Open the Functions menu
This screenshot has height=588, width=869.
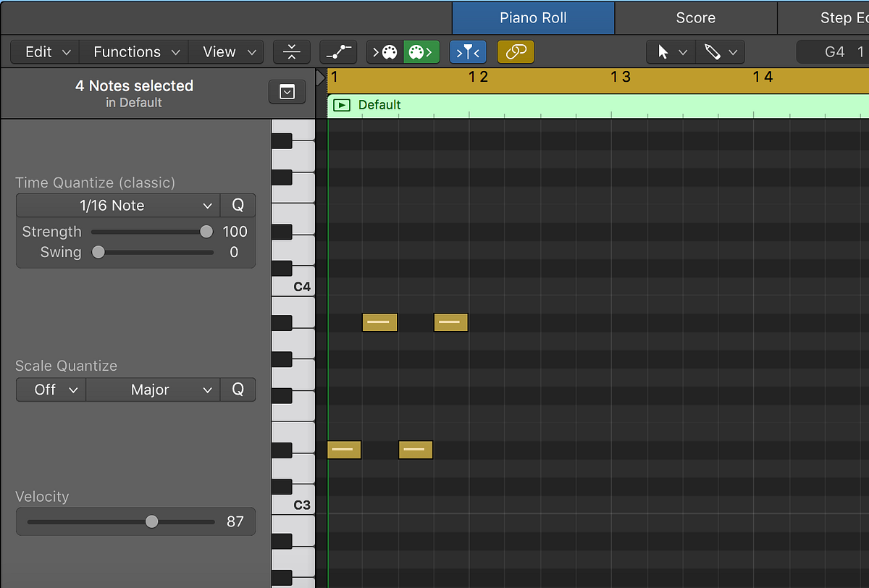(136, 52)
